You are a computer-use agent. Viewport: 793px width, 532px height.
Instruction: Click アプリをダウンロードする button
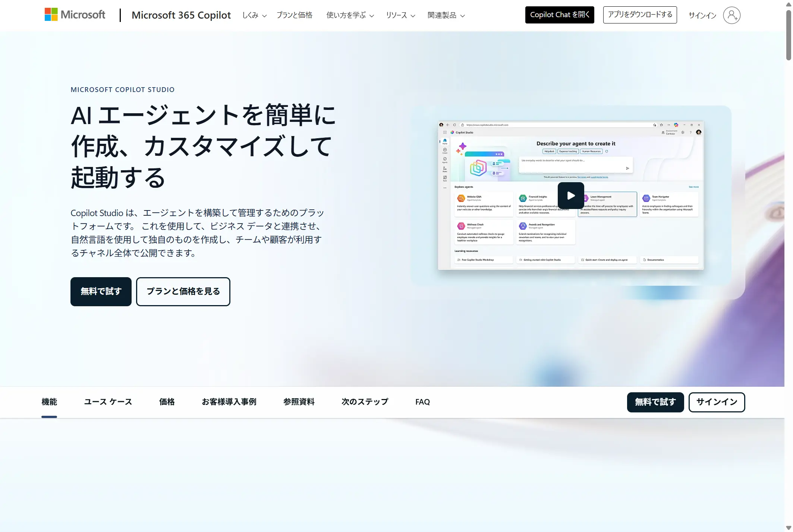pos(640,15)
